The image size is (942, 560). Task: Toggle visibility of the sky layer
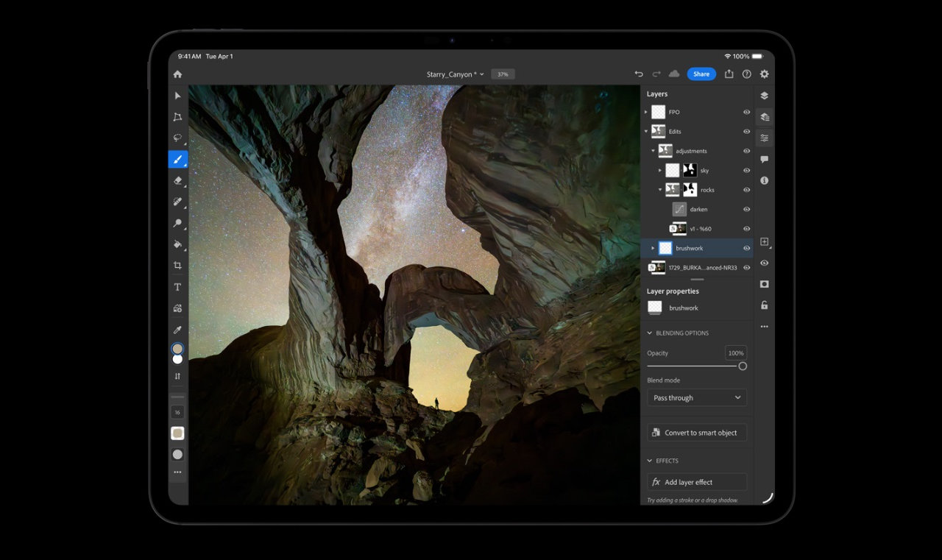point(746,170)
